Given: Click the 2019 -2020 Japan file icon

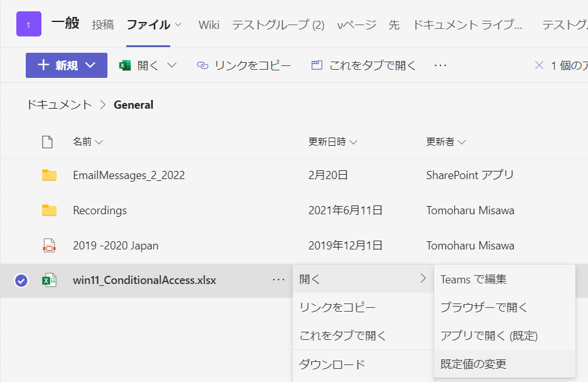Looking at the screenshot, I should pyautogui.click(x=49, y=246).
